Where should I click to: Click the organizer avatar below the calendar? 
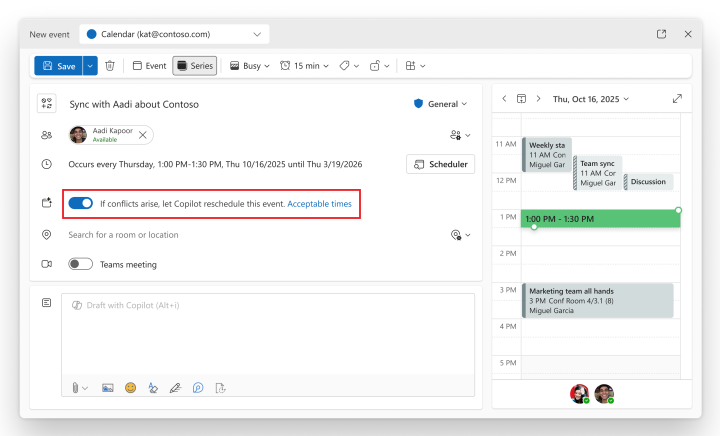(x=579, y=394)
